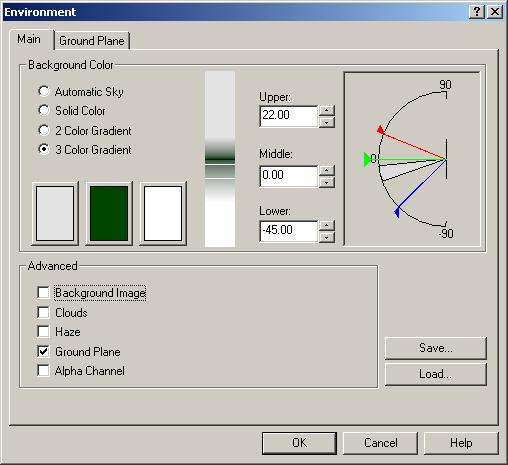Screen dimensions: 508x465
Task: Enable the Clouds checkbox
Action: (x=43, y=312)
